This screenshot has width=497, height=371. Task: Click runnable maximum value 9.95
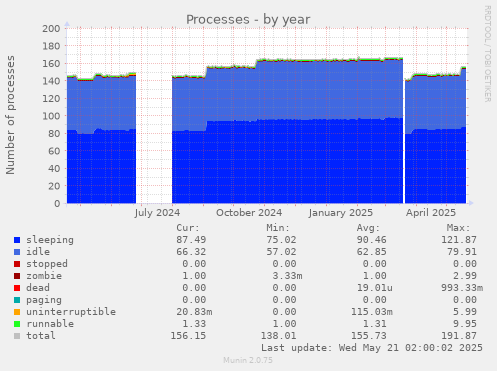pos(465,324)
